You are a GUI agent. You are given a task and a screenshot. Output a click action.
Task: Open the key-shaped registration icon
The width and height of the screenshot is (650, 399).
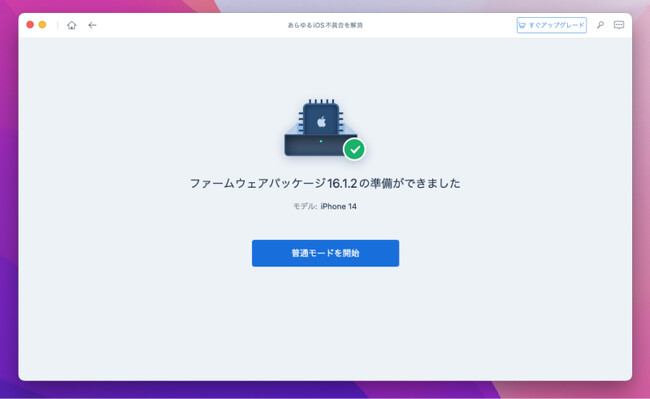[600, 25]
